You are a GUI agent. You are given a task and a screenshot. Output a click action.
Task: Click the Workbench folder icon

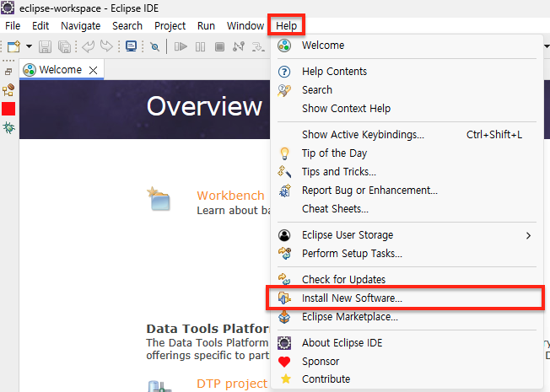(159, 198)
